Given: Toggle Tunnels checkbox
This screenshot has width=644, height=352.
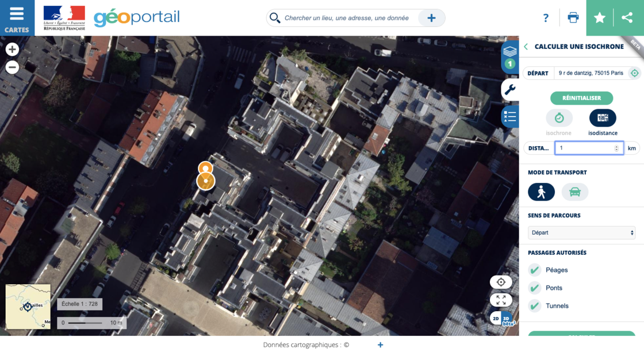Looking at the screenshot, I should (534, 306).
